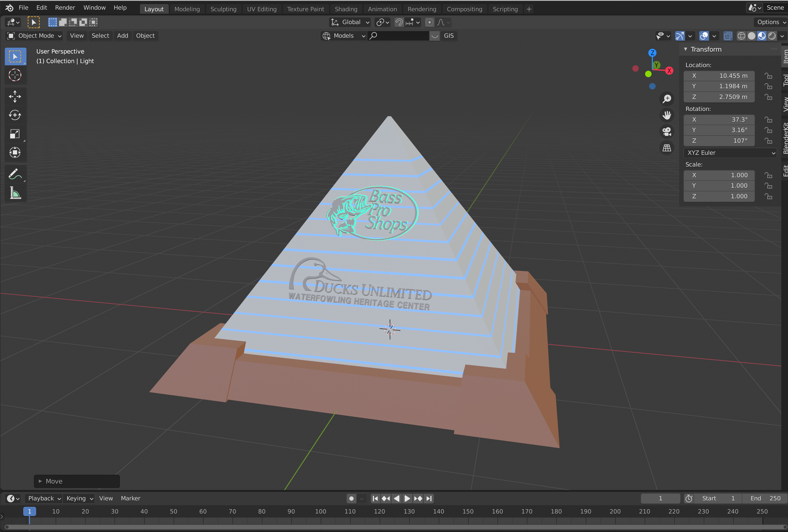
Task: Jump to the last frame
Action: [429, 498]
